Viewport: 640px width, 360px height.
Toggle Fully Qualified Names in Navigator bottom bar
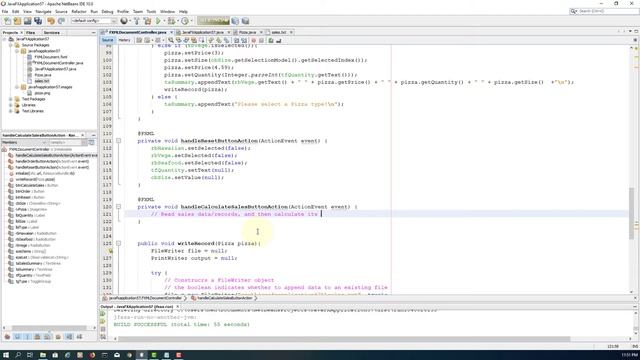pos(58,337)
